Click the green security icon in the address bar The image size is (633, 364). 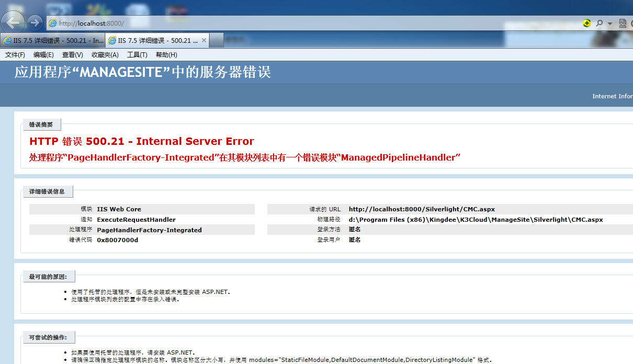click(587, 23)
